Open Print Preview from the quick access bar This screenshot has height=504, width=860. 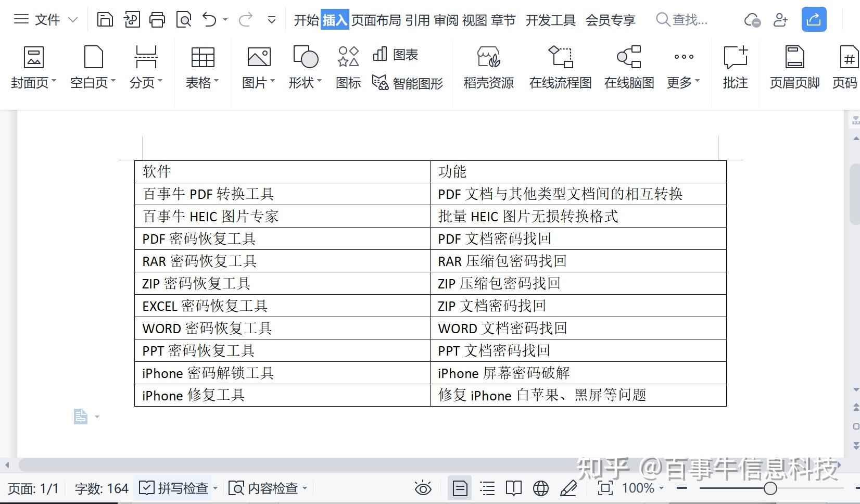[184, 20]
